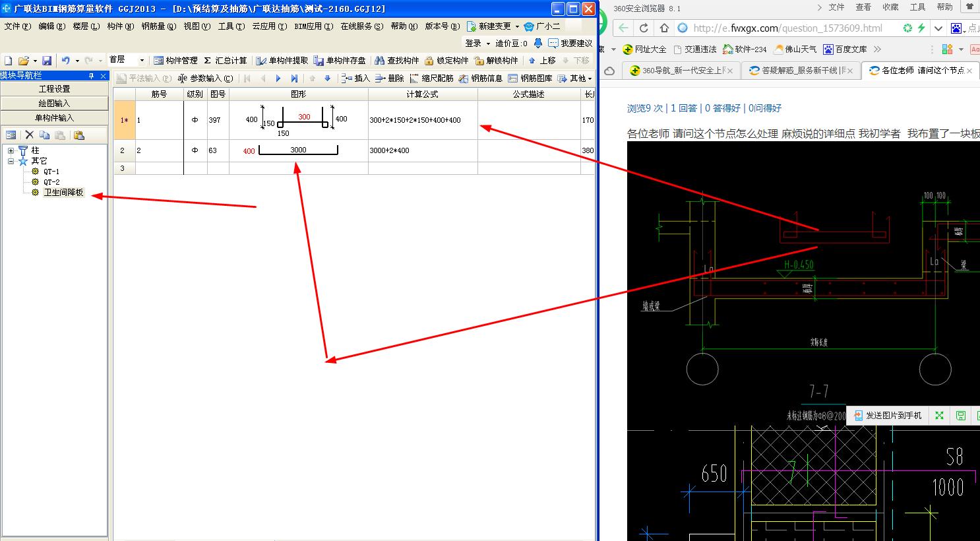This screenshot has height=541, width=980.
Task: Click formula cell 3000+2*400
Action: point(423,150)
